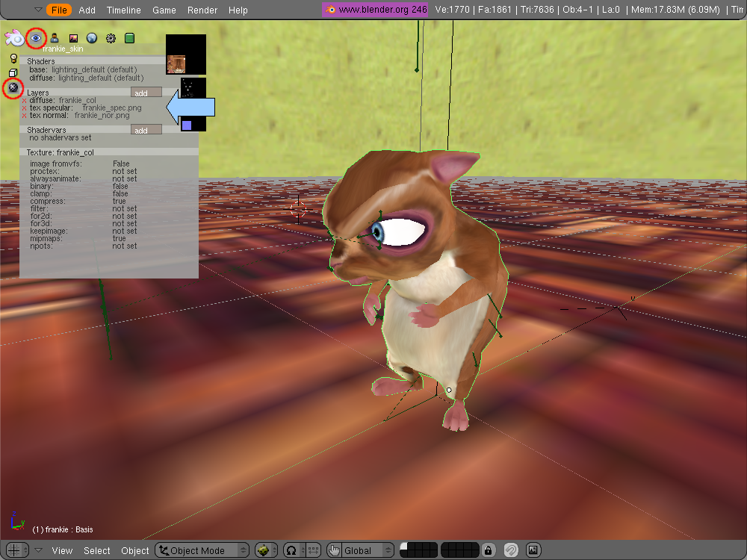
Task: Open the Render menu
Action: pos(202,10)
